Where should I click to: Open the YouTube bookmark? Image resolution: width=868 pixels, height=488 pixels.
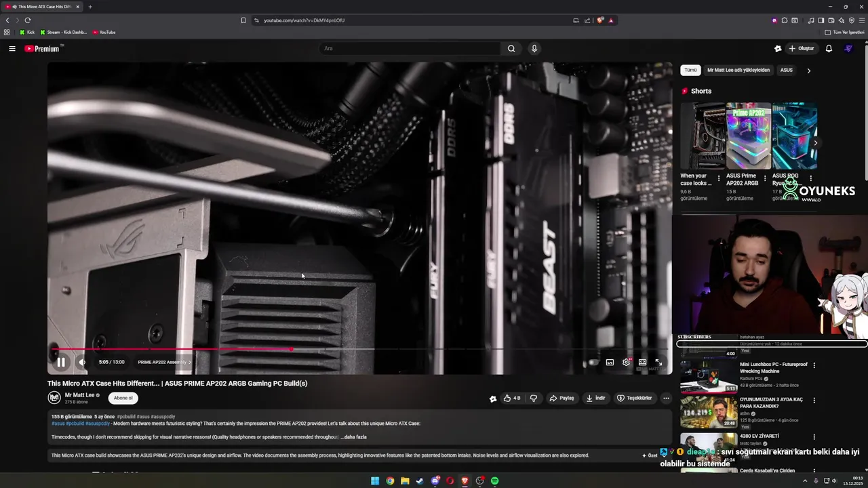tap(104, 32)
